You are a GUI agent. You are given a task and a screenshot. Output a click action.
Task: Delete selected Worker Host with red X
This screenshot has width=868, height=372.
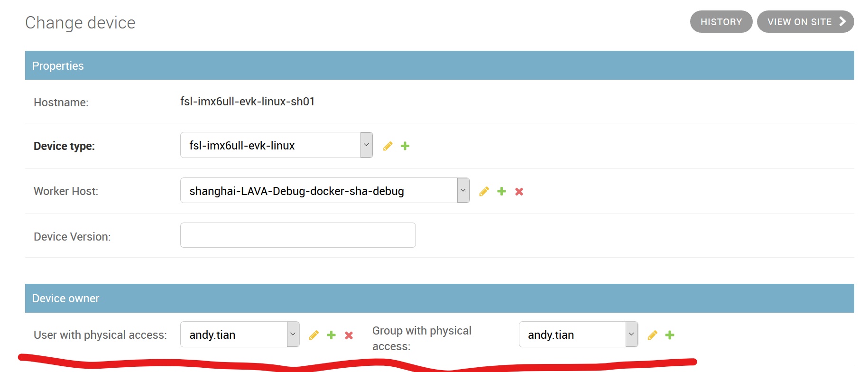click(519, 191)
